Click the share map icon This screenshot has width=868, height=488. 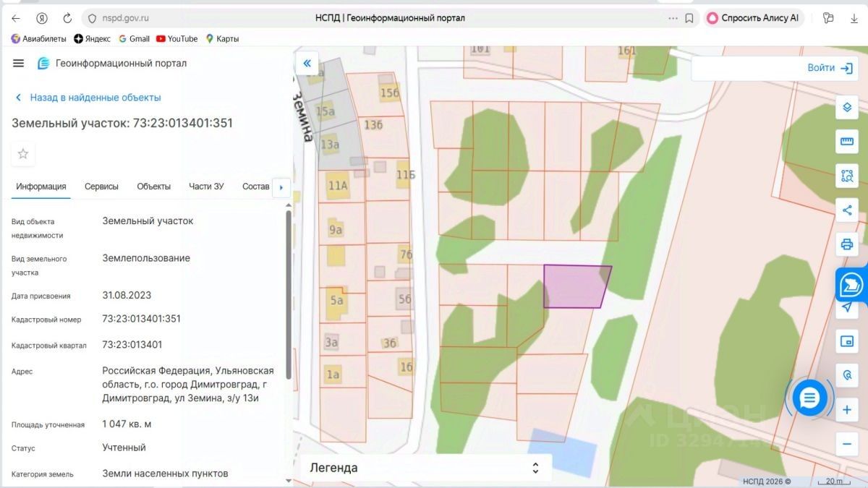(847, 210)
